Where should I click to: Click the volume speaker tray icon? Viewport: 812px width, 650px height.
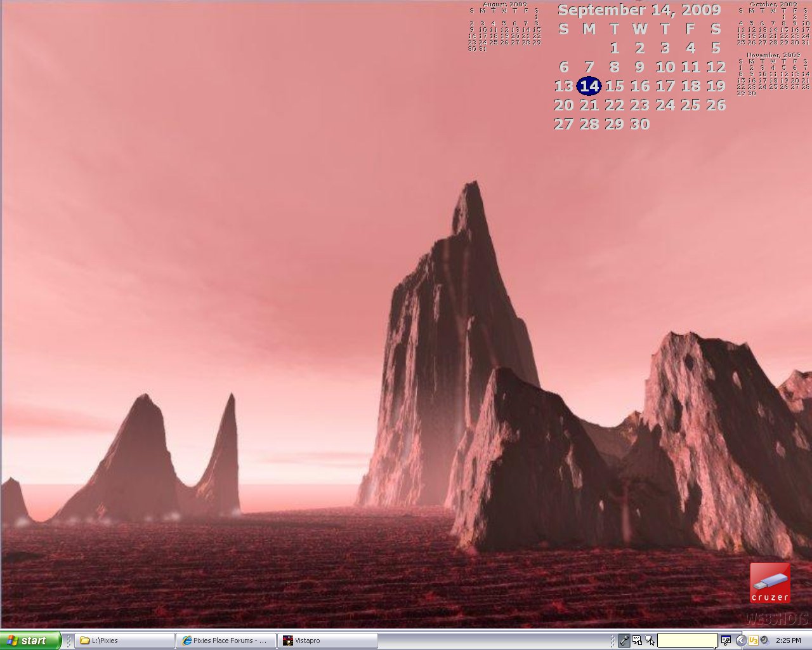pos(764,640)
